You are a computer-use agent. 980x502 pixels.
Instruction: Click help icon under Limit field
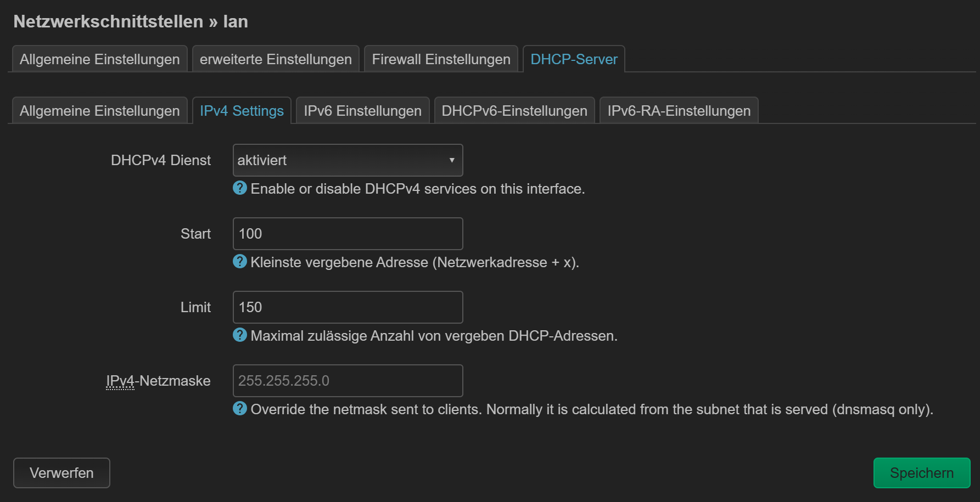point(240,335)
